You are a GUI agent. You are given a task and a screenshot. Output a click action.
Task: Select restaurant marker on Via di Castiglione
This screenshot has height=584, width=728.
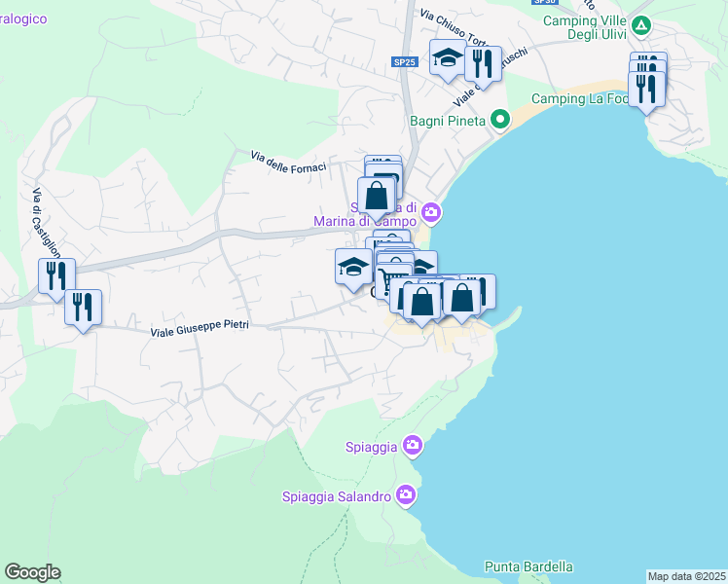[56, 279]
